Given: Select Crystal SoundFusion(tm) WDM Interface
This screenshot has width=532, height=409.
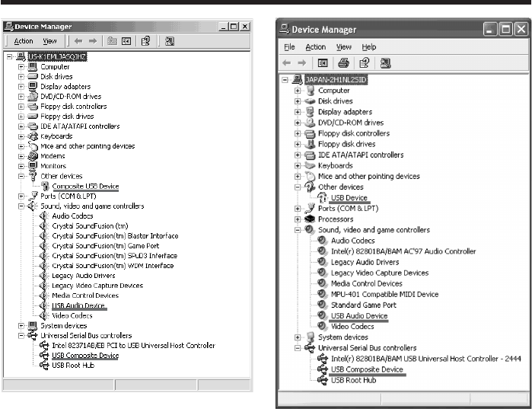Looking at the screenshot, I should (x=113, y=266).
